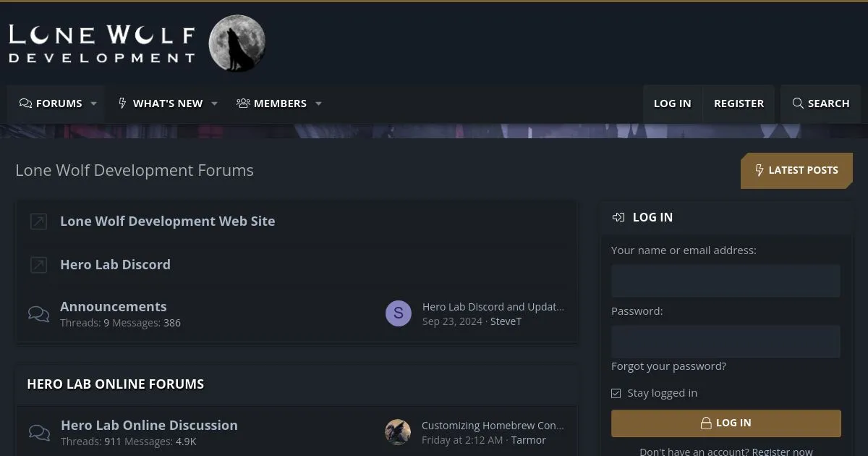This screenshot has width=868, height=456.
Task: Click the lightning bolt Latest Posts button
Action: pyautogui.click(x=796, y=171)
